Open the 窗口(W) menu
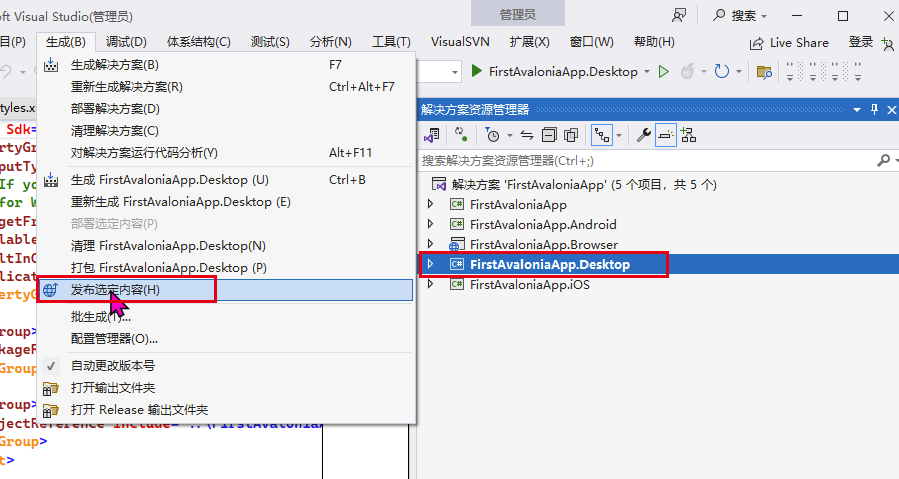The height and width of the screenshot is (479, 899). pos(591,42)
